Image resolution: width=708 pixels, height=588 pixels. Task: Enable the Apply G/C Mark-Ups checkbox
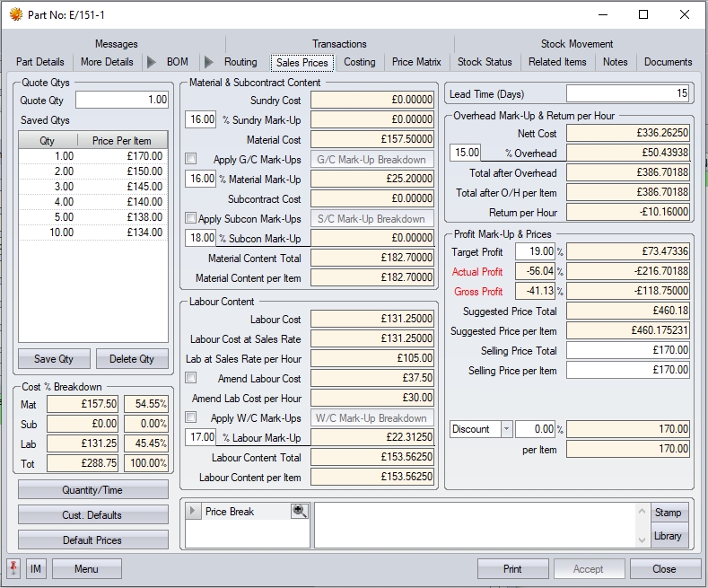click(x=190, y=159)
